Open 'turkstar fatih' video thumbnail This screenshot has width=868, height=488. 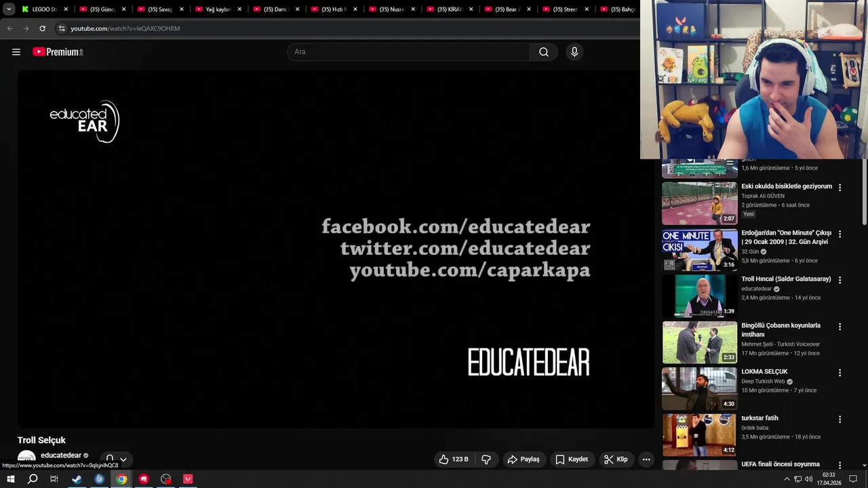700,436
